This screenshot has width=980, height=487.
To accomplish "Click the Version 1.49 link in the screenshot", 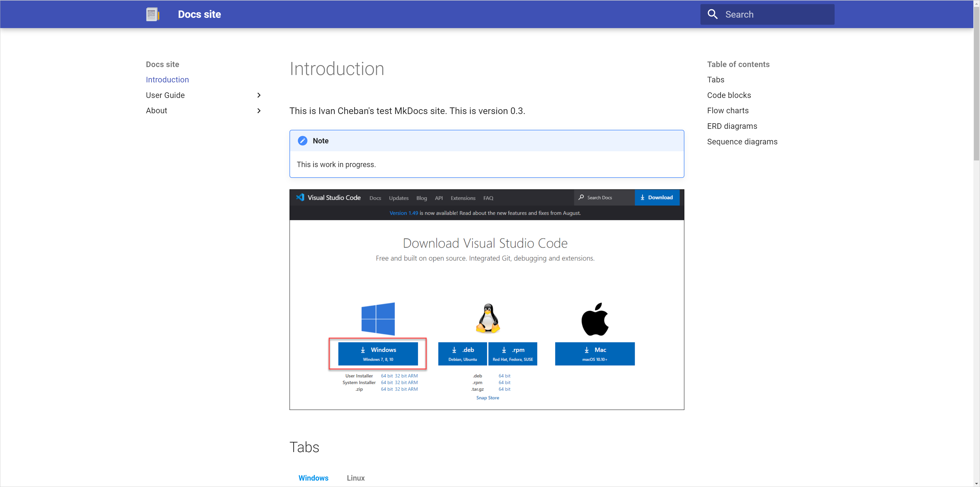I will [403, 213].
